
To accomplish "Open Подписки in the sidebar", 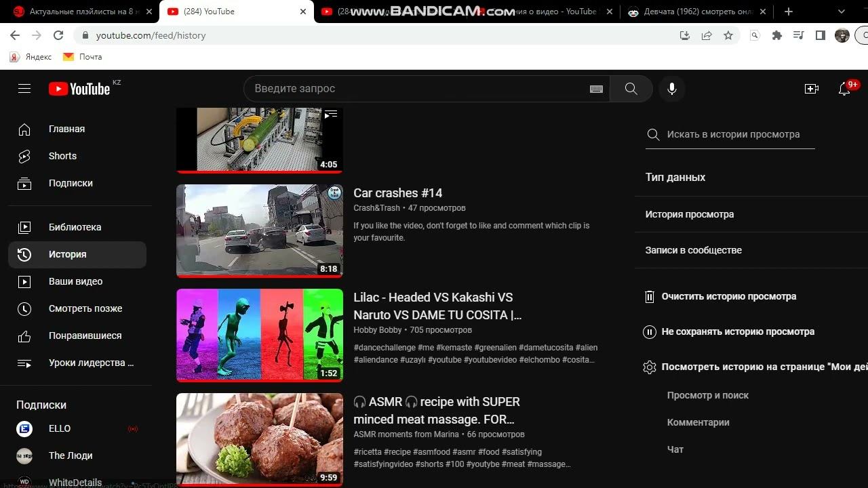I will [x=77, y=183].
